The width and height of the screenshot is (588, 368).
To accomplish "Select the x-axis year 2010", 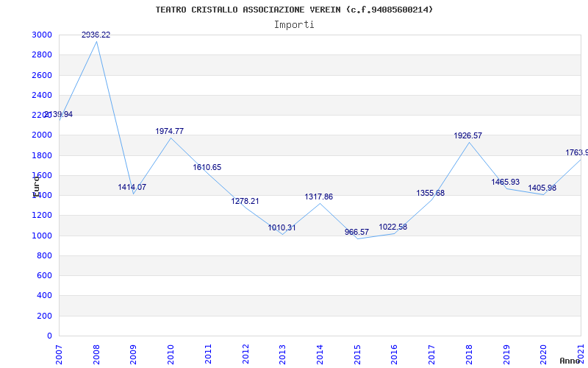I will [171, 354].
